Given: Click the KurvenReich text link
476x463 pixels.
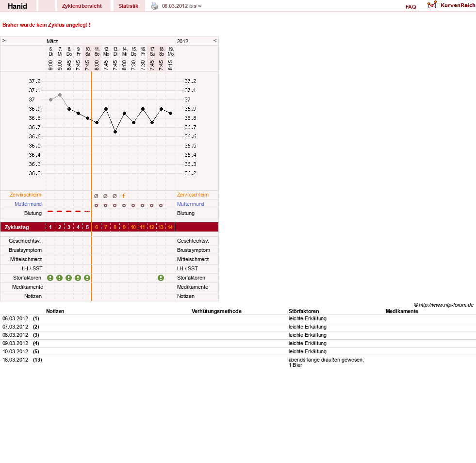Looking at the screenshot, I should [458, 5].
